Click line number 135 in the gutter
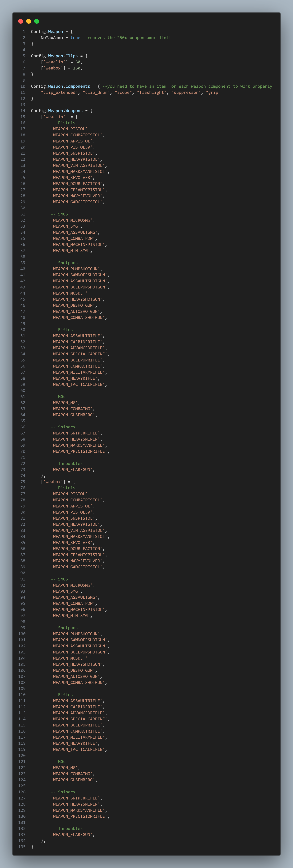293x868 pixels. click(x=22, y=847)
